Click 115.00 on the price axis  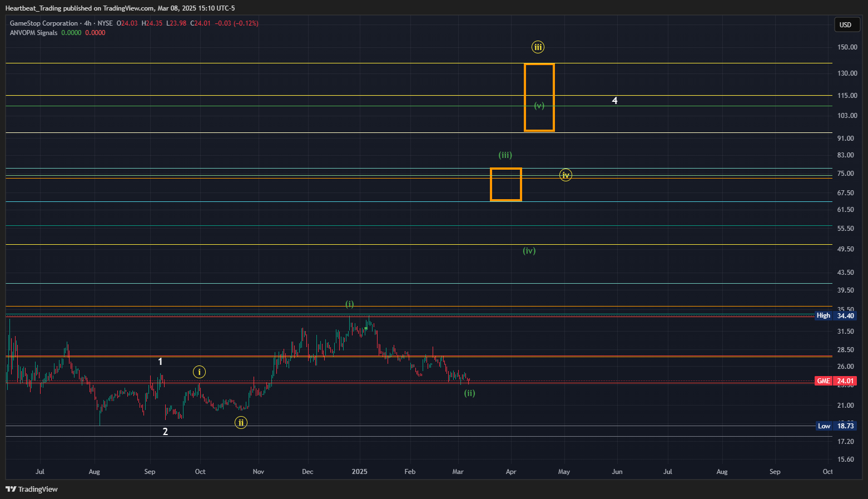pyautogui.click(x=847, y=96)
